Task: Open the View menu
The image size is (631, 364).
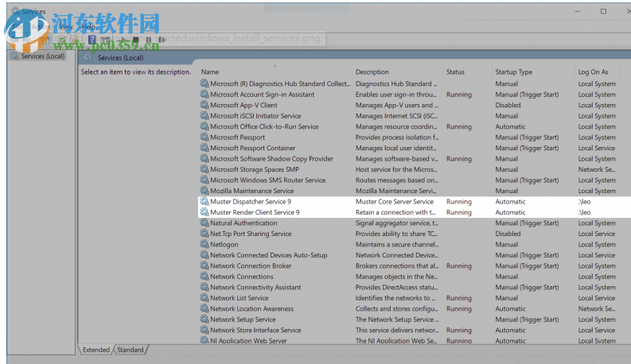Action: pyautogui.click(x=65, y=27)
